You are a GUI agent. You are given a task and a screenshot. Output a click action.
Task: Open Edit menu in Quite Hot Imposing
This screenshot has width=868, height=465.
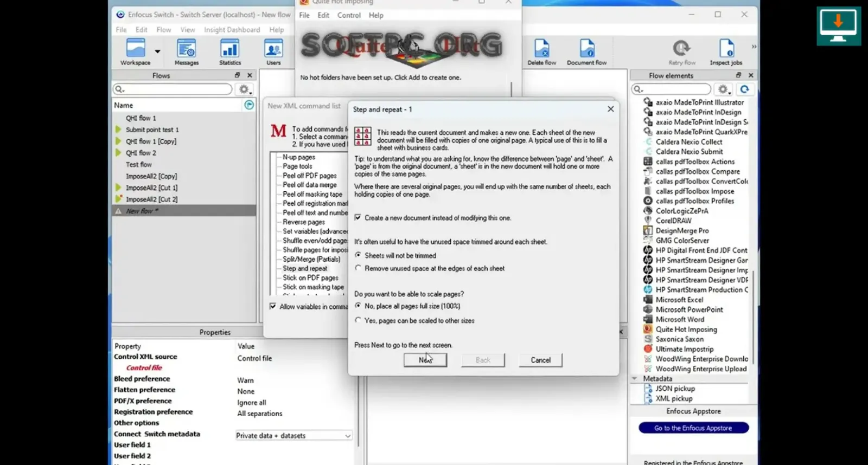tap(323, 15)
